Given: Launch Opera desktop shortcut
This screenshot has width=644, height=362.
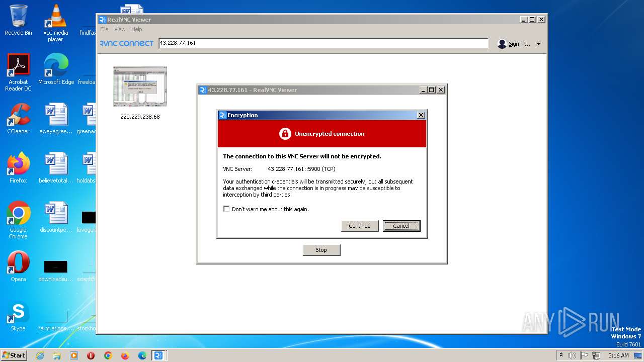Looking at the screenshot, I should coord(18,266).
